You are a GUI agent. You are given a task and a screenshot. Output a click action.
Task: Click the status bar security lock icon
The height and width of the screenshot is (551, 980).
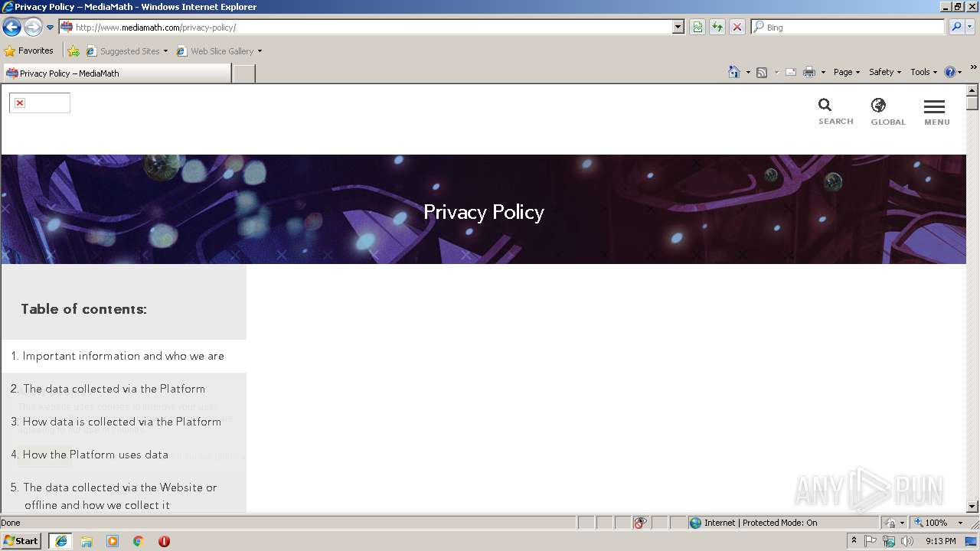(891, 523)
